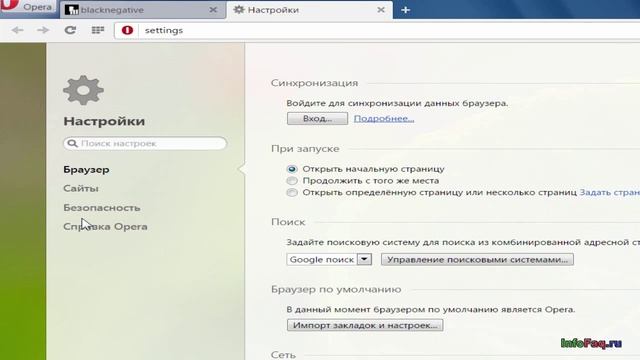This screenshot has width=640, height=360.
Task: Open Speed Dial grid icon
Action: tap(98, 30)
